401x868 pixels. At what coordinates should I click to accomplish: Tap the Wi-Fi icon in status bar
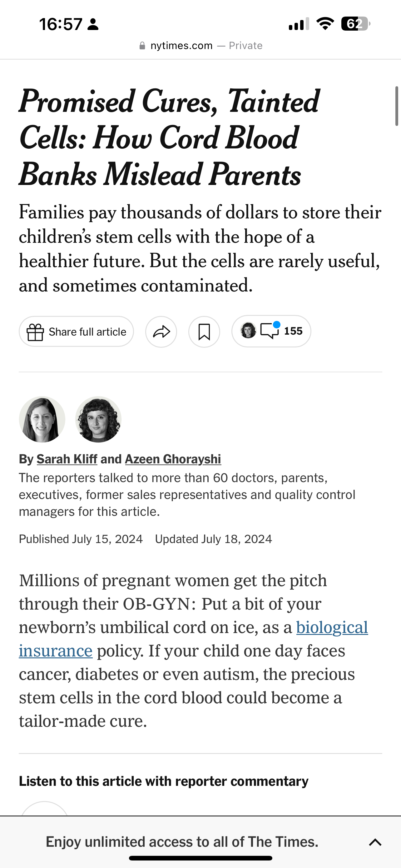point(325,24)
